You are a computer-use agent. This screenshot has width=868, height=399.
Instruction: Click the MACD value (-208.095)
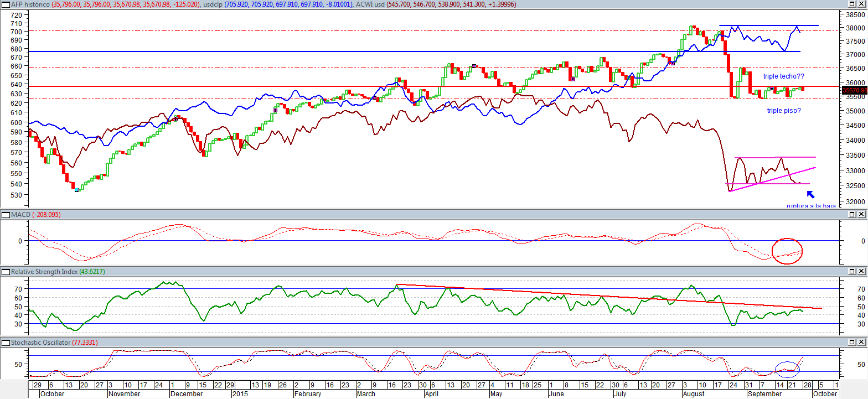coord(46,214)
